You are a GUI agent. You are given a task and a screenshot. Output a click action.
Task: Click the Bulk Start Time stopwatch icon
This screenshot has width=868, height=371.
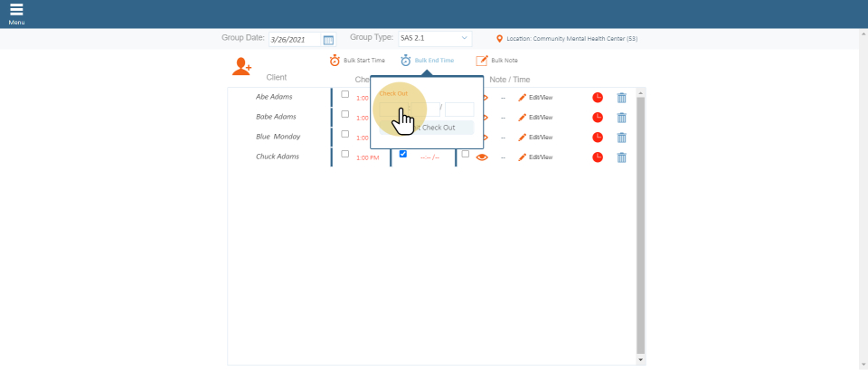[335, 61]
